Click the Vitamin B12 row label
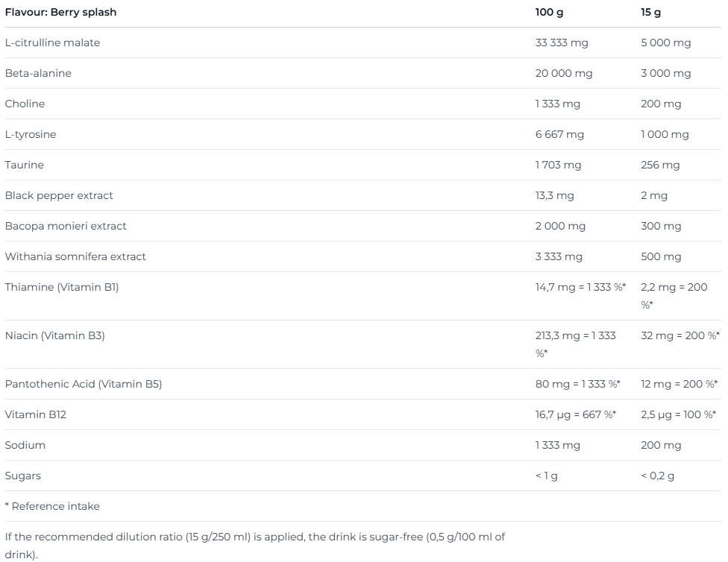 (36, 414)
